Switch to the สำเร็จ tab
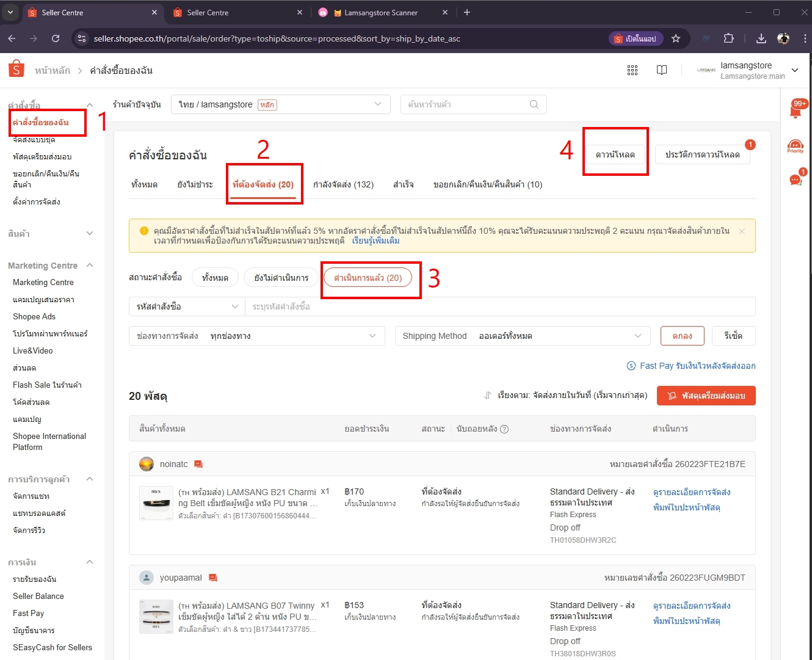The height and width of the screenshot is (660, 812). coord(403,184)
